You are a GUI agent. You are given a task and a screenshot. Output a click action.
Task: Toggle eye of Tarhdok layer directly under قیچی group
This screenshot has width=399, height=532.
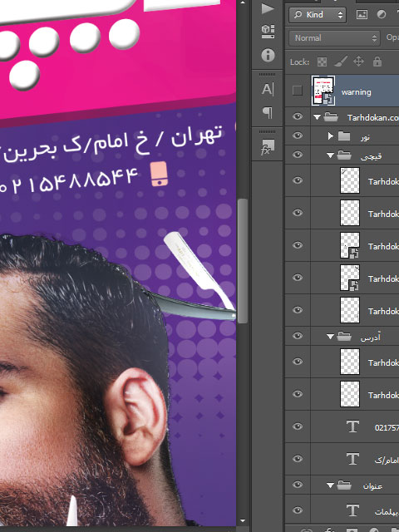(298, 180)
